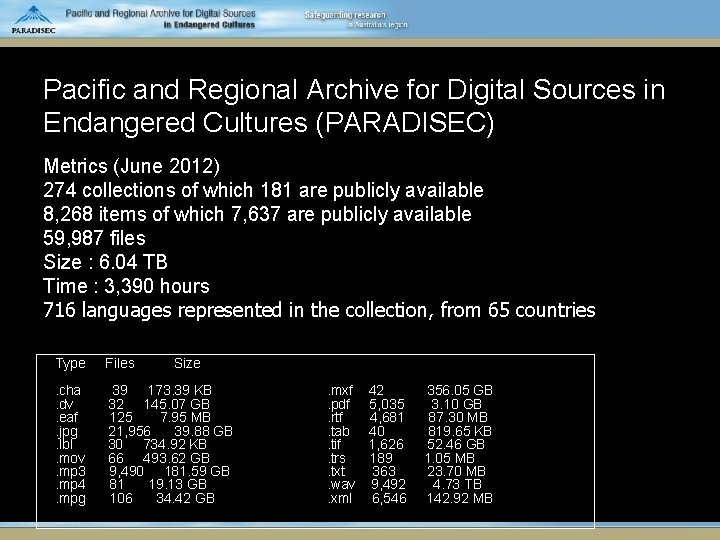Click the '.mov' file type entry
The width and height of the screenshot is (720, 540).
tap(71, 458)
